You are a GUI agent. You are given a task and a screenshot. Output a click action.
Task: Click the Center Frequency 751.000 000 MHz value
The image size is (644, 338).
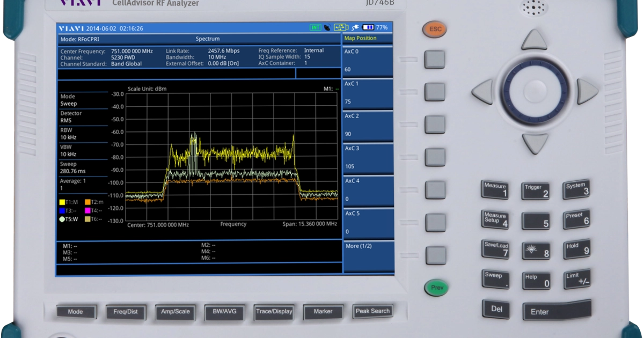132,51
